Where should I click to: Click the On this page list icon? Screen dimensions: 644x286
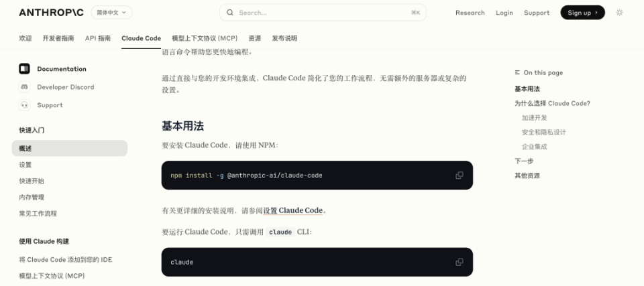click(517, 72)
